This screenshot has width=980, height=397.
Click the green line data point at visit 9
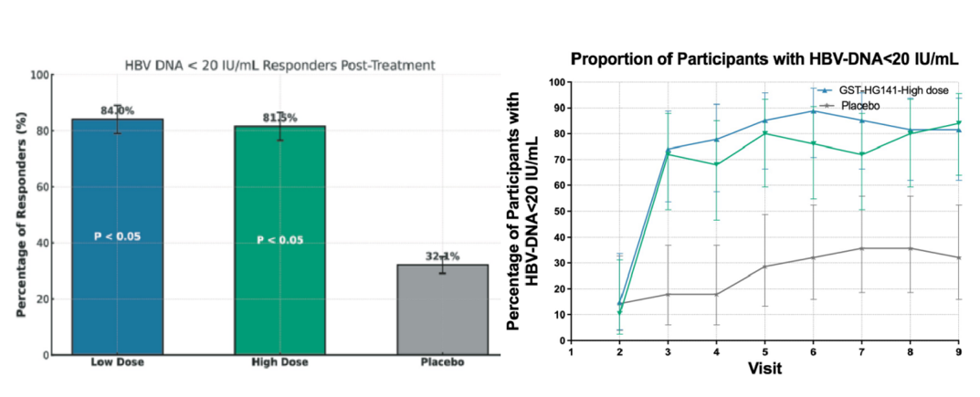pos(958,122)
